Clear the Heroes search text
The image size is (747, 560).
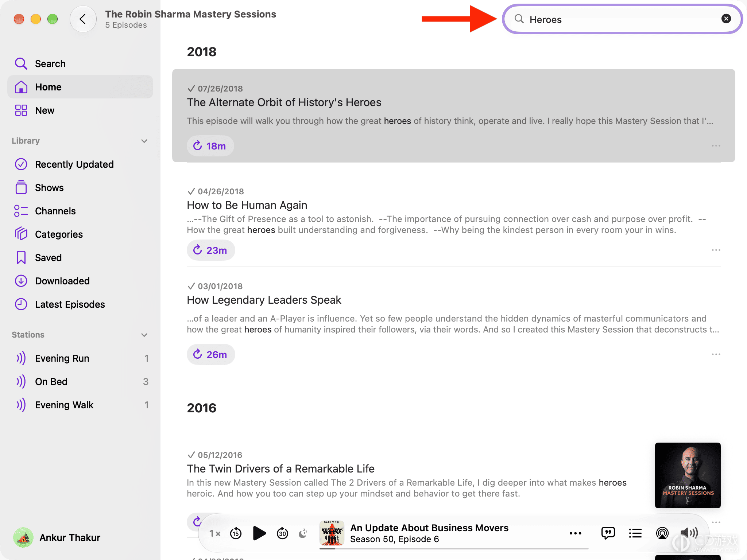[x=726, y=19]
